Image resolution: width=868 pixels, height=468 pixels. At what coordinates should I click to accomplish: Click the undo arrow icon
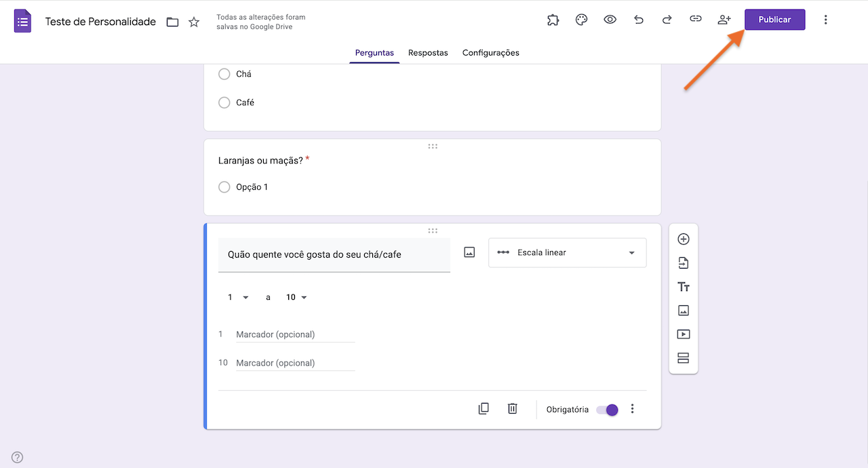638,20
